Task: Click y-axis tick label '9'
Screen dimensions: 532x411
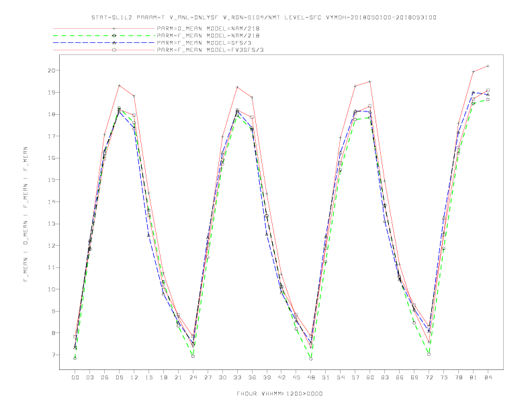Action: point(54,312)
